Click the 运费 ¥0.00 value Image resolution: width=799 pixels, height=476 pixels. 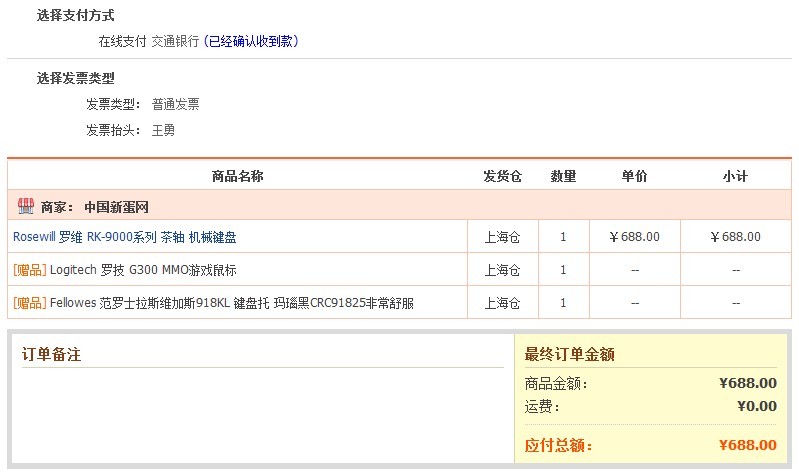point(757,406)
